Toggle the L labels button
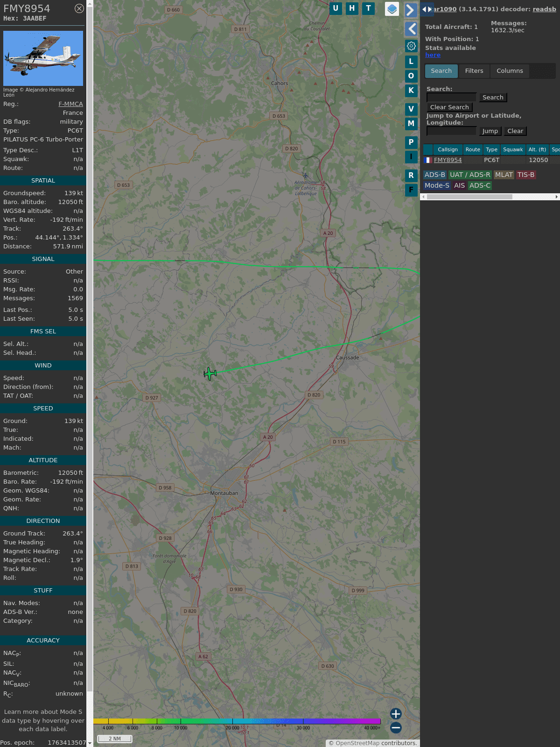The height and width of the screenshot is (747, 560). click(x=411, y=62)
